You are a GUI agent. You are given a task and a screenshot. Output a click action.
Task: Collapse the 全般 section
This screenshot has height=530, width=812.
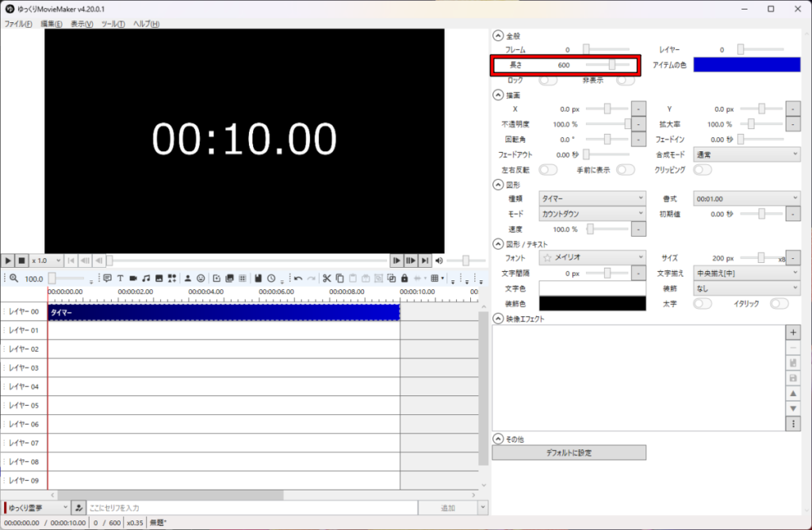click(x=498, y=35)
